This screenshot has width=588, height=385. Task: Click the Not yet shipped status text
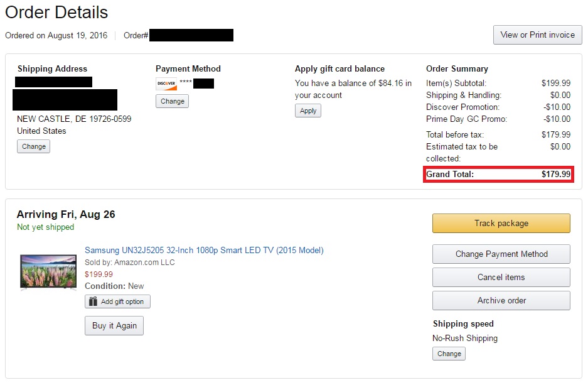[45, 227]
